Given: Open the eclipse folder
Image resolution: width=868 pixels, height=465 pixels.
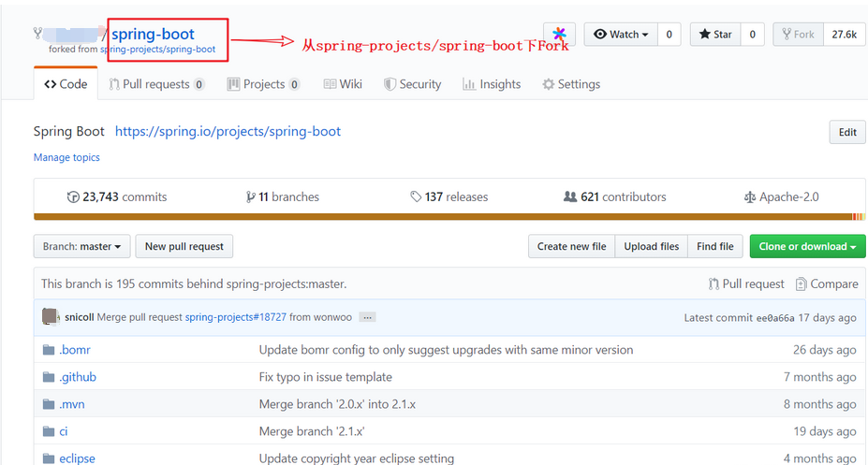Looking at the screenshot, I should pyautogui.click(x=77, y=458).
